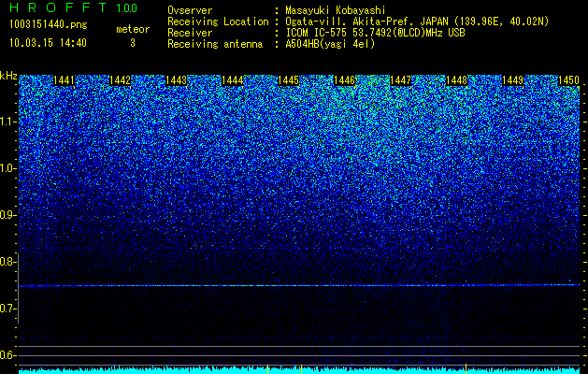Click the 1441 time marker
Viewport: 588px width, 374px height.
point(65,80)
